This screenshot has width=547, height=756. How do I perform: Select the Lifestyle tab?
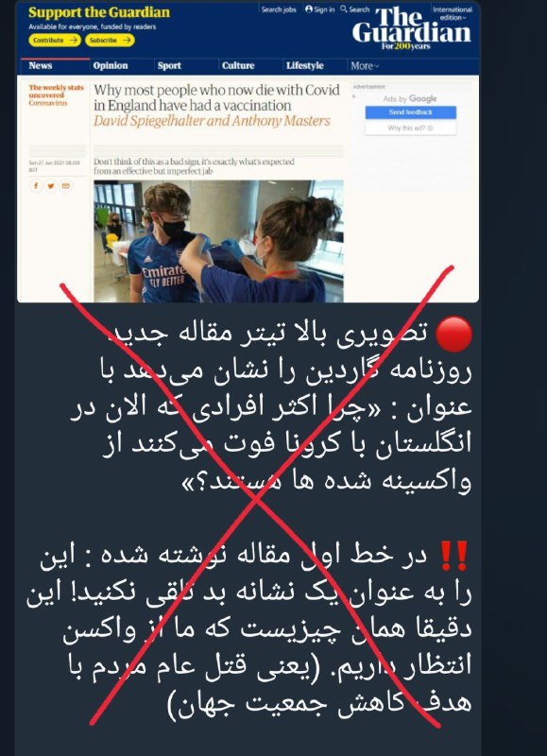pyautogui.click(x=304, y=65)
